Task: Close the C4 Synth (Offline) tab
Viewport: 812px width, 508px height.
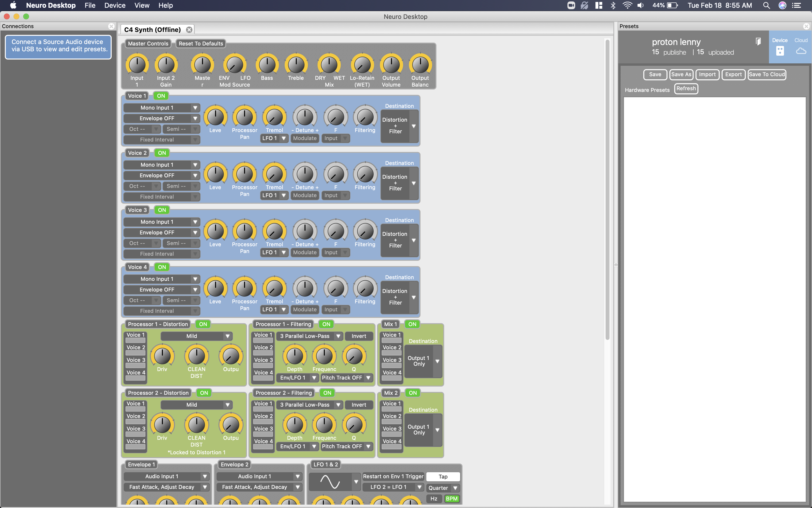Action: tap(189, 30)
